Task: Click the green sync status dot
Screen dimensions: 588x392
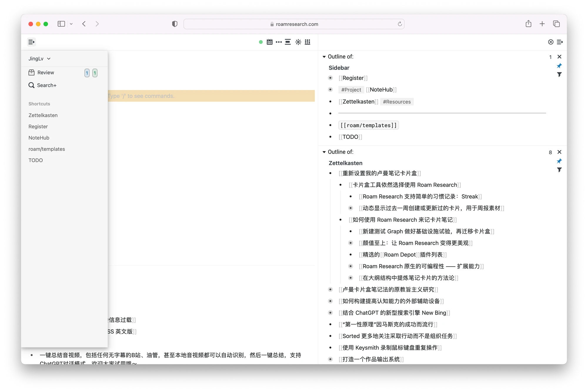Action: pyautogui.click(x=261, y=42)
